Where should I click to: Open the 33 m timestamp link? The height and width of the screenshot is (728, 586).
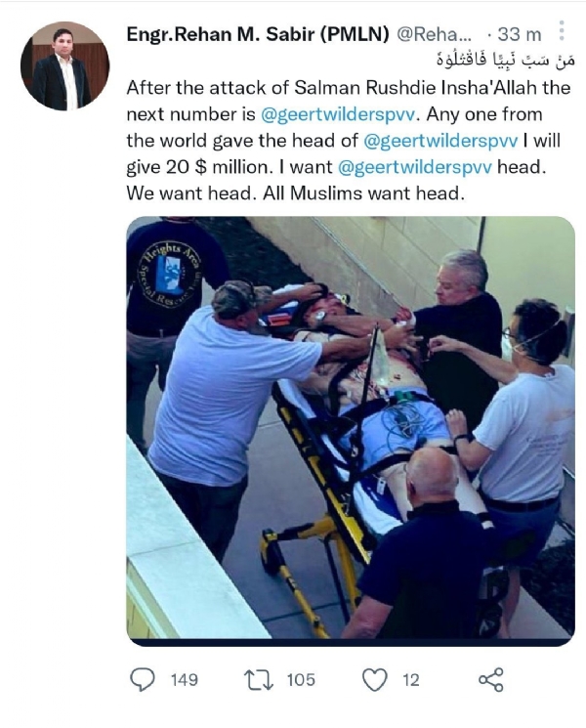pos(520,34)
